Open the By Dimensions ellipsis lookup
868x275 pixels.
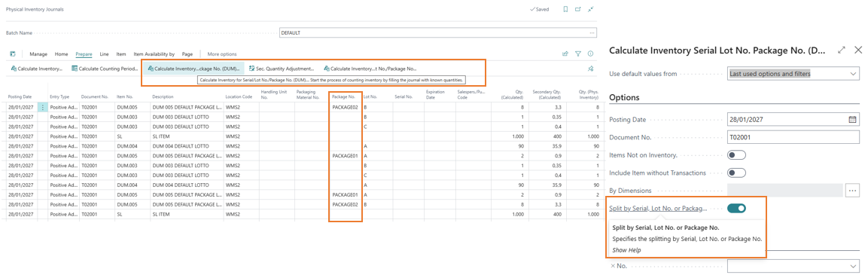[x=852, y=191]
